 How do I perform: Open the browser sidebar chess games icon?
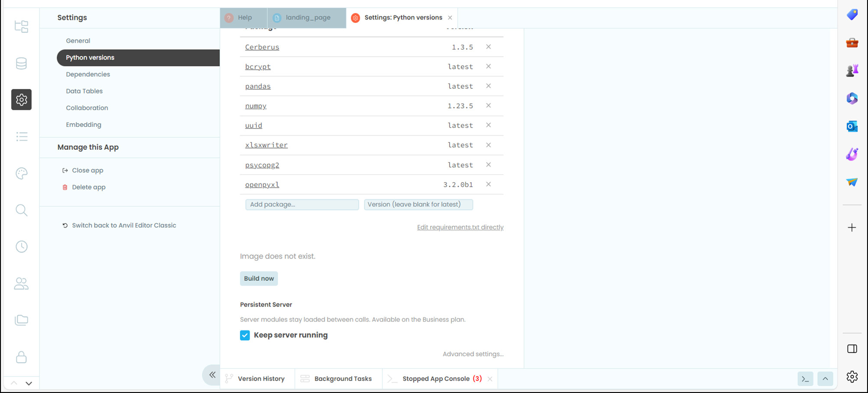(x=852, y=70)
